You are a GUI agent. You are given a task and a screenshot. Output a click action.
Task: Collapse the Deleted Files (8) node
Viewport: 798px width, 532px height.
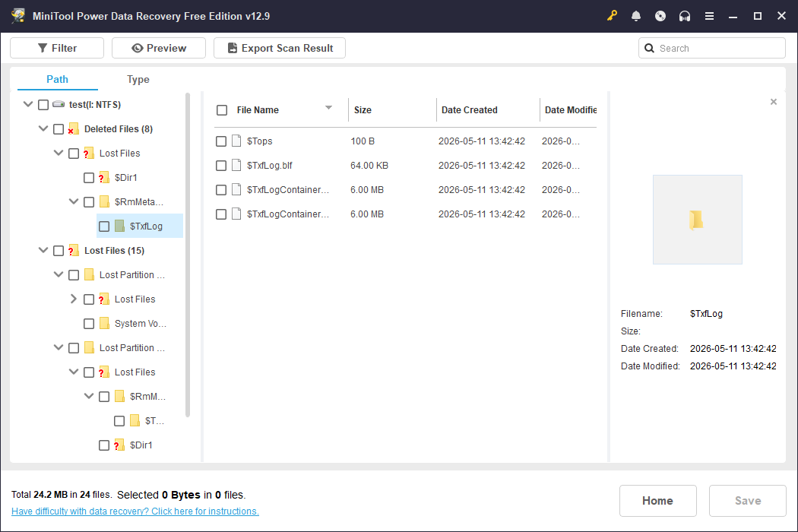point(43,128)
